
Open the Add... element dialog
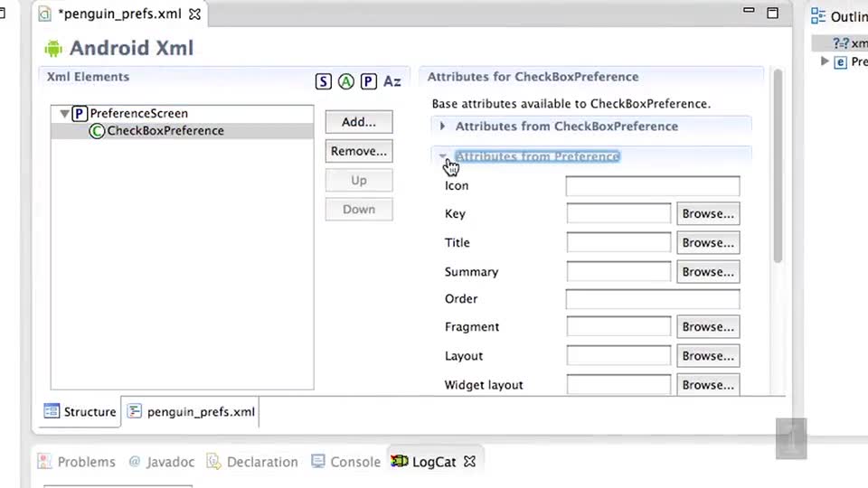(359, 122)
